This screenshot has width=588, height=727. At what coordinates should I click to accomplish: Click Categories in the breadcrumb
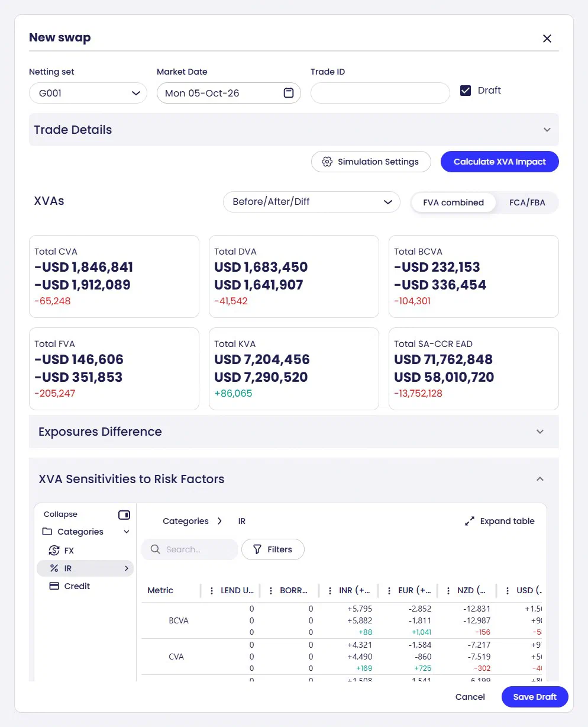point(186,521)
